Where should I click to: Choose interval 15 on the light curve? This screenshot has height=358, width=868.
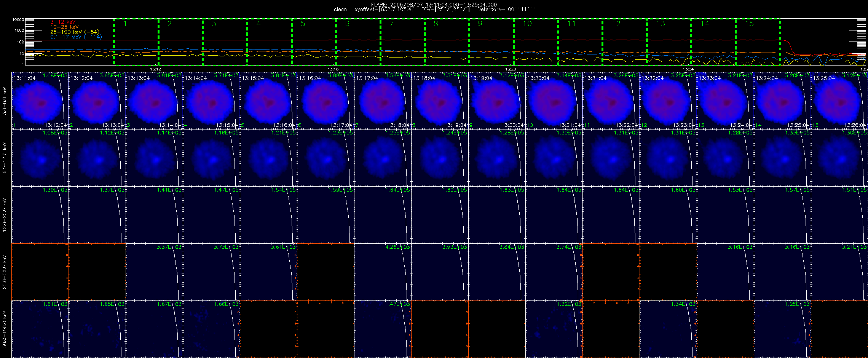pyautogui.click(x=758, y=42)
